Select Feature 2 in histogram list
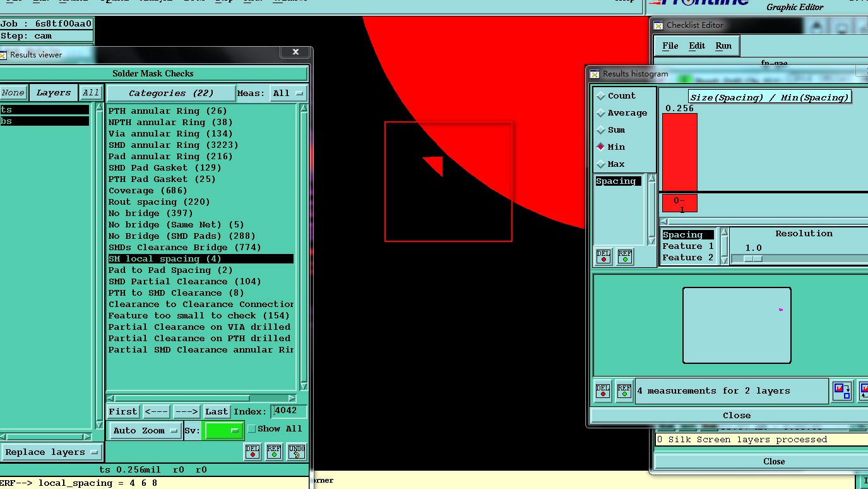This screenshot has height=489, width=868. tap(688, 258)
